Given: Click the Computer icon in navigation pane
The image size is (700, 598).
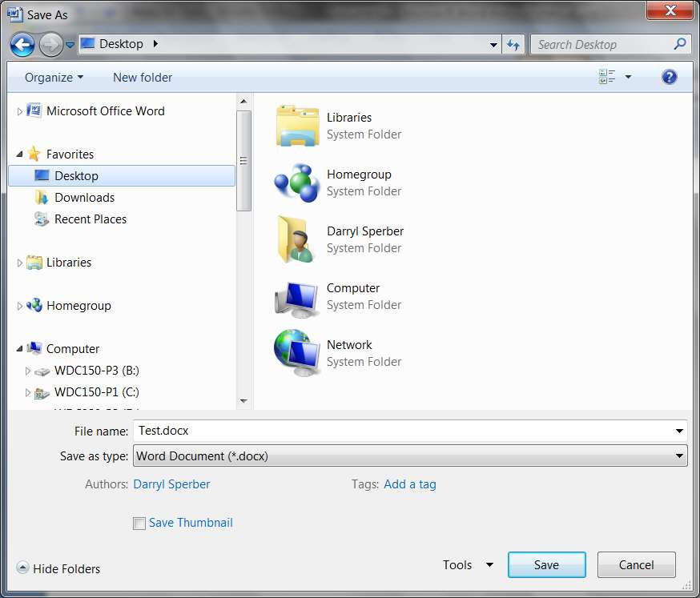Looking at the screenshot, I should coord(34,348).
